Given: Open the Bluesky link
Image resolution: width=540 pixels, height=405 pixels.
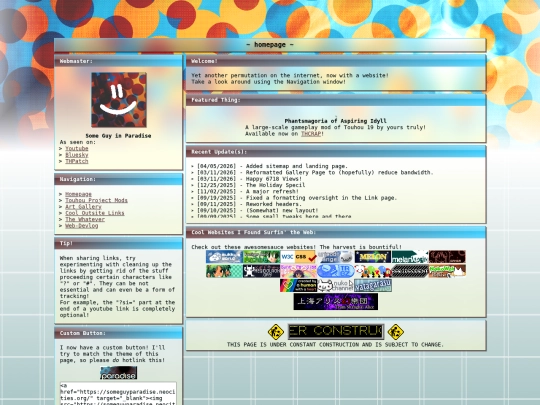Looking at the screenshot, I should [77, 155].
